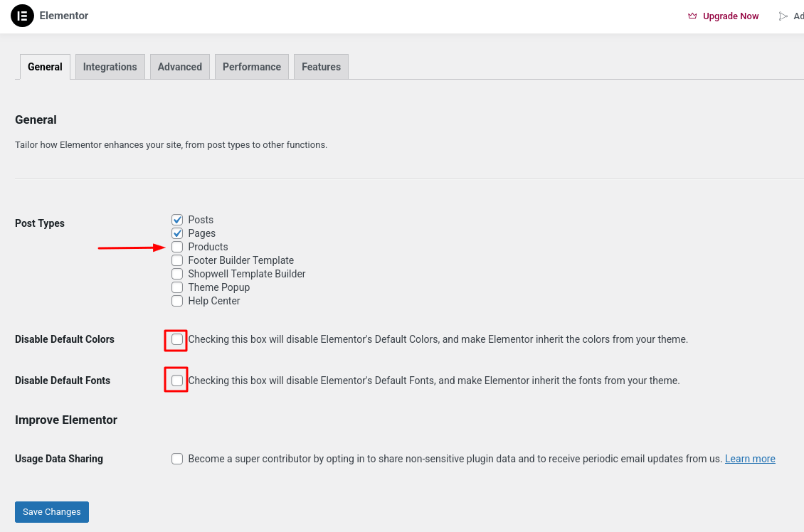Check the Help Center post type
The width and height of the screenshot is (804, 532).
(x=177, y=301)
